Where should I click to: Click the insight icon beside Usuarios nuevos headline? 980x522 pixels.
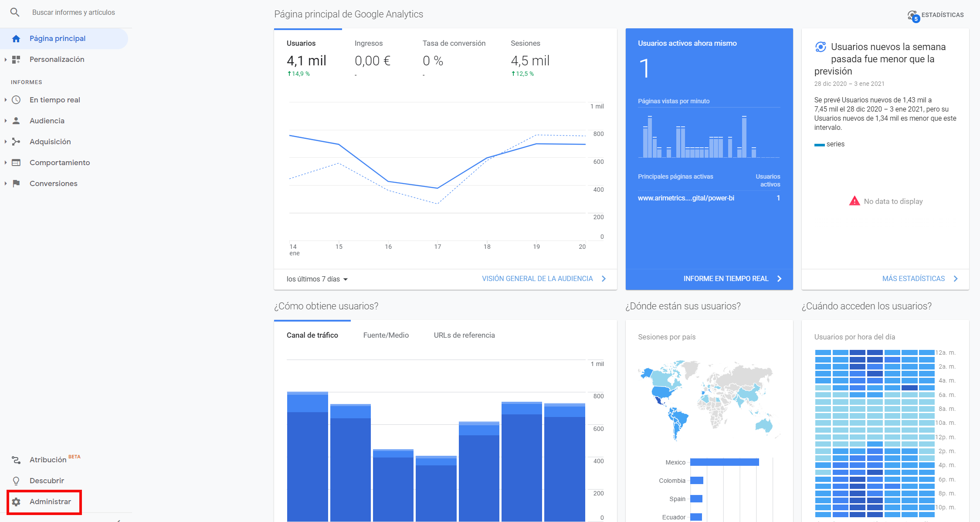click(x=821, y=47)
